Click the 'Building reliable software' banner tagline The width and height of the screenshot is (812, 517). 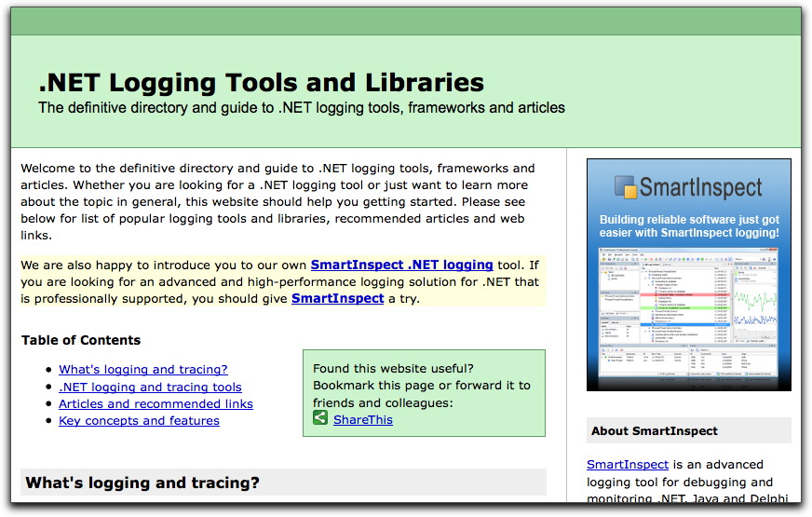click(x=689, y=226)
